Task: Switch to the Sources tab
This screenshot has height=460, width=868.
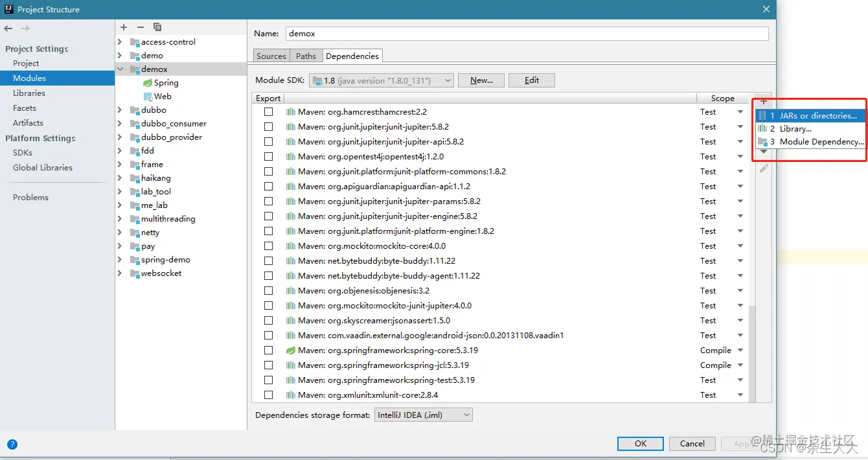Action: tap(271, 56)
